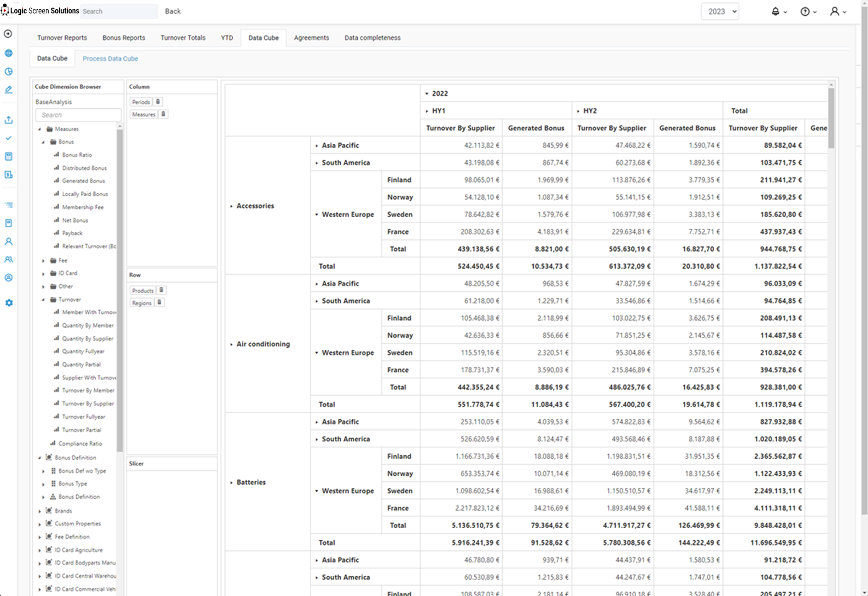Click the pencil edit sidebar icon

pos(8,90)
